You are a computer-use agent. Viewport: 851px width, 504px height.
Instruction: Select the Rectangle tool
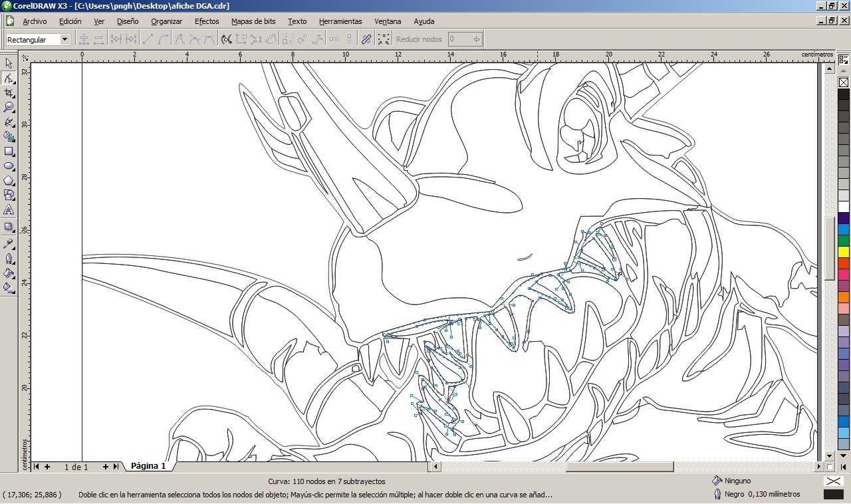pos(9,151)
